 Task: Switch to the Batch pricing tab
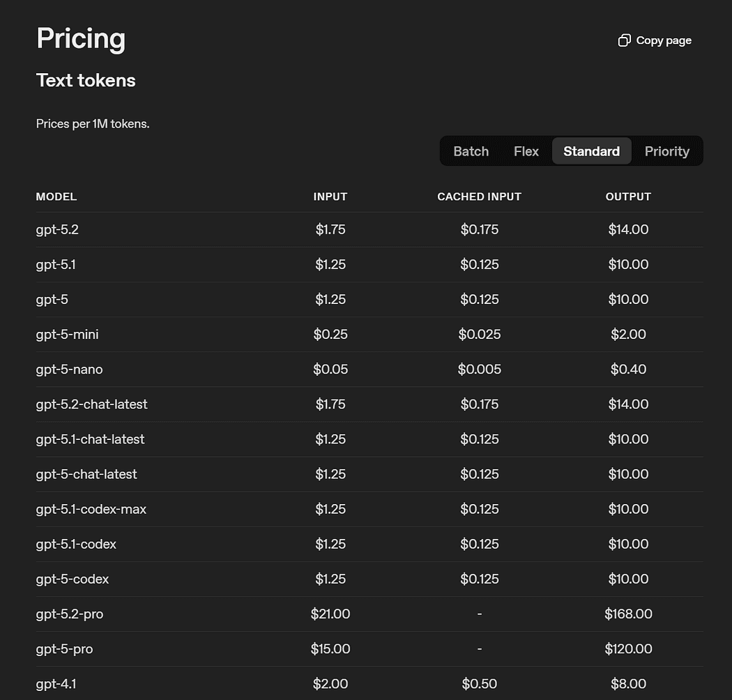pyautogui.click(x=471, y=151)
